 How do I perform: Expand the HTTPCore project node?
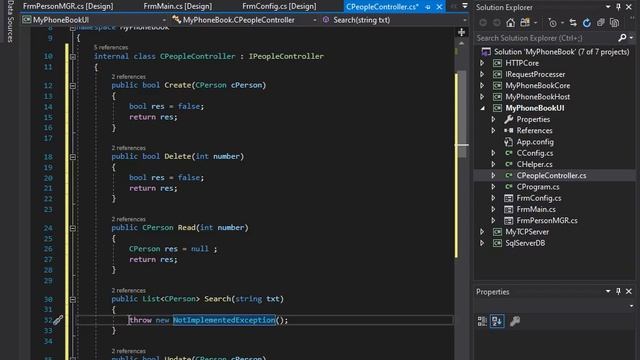[x=482, y=63]
